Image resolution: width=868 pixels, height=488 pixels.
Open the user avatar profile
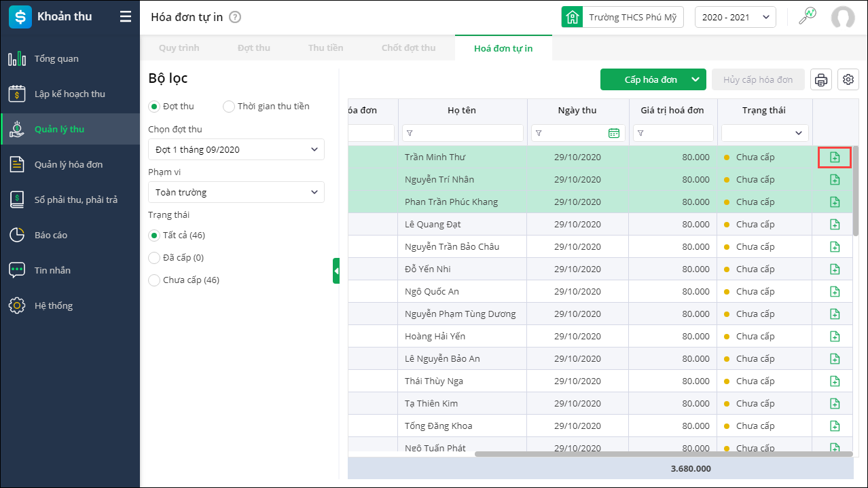click(x=842, y=18)
